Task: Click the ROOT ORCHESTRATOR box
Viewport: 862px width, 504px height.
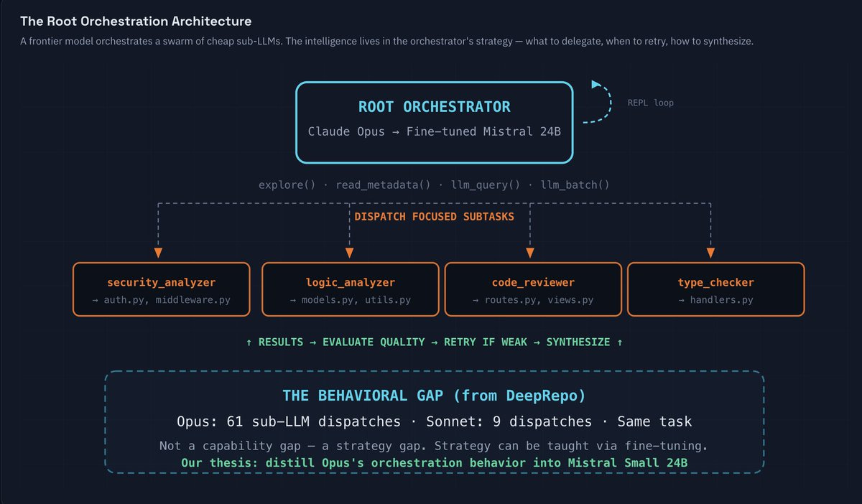Action: 435,122
